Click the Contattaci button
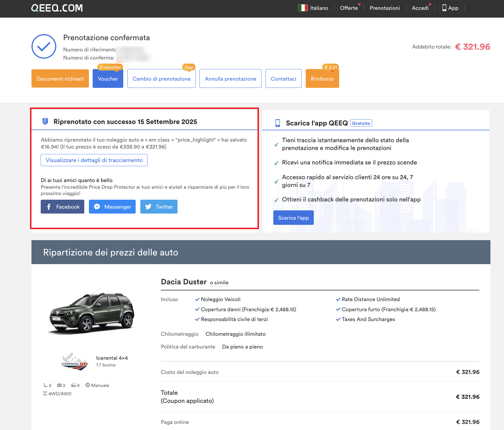Image resolution: width=504 pixels, height=430 pixels. point(283,79)
